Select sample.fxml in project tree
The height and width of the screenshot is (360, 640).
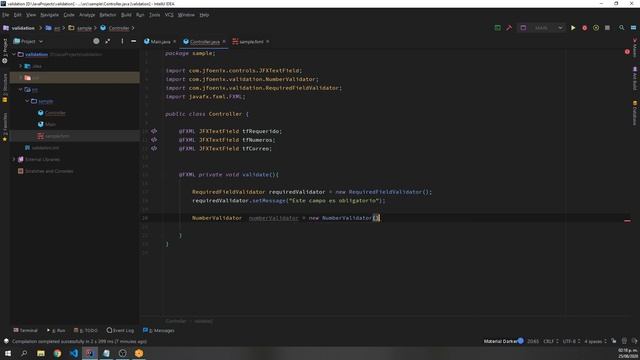click(x=57, y=136)
